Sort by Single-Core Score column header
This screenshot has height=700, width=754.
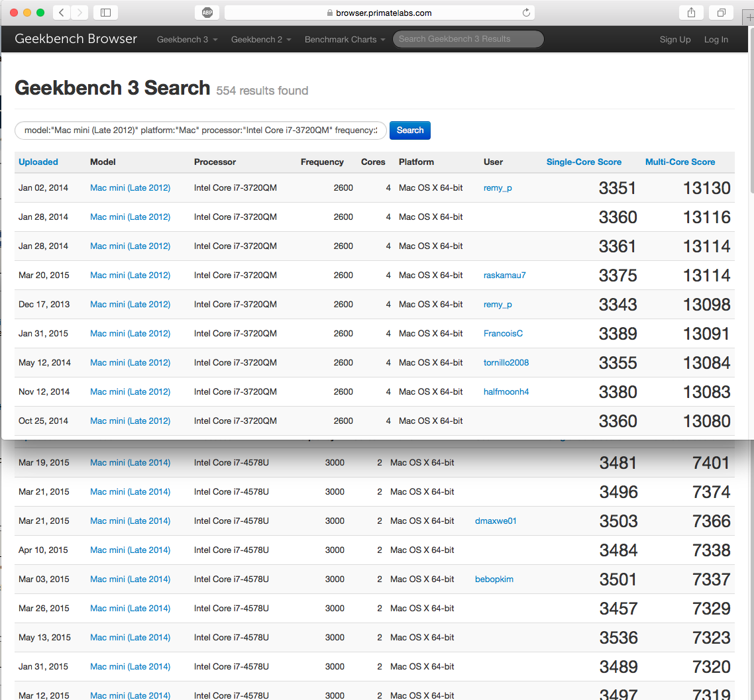point(584,162)
